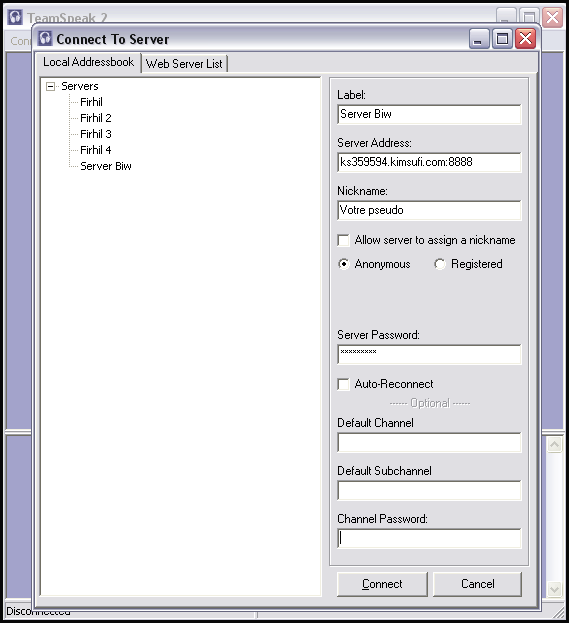Select the Anonymous radio button
This screenshot has height=623, width=569.
(x=344, y=264)
